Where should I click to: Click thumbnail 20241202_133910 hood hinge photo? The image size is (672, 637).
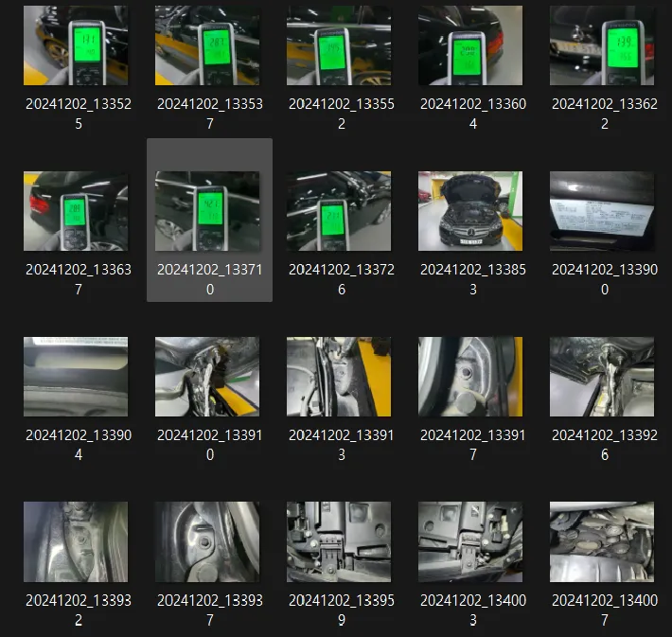207,377
